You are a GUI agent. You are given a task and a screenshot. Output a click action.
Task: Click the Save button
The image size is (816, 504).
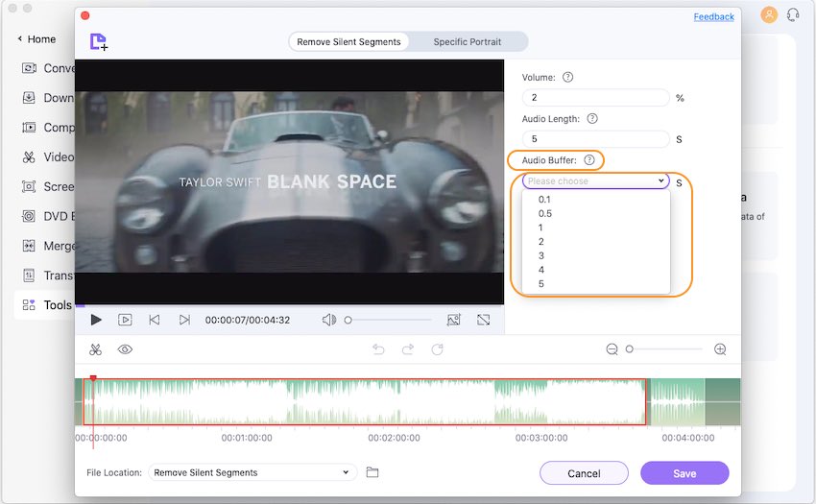[684, 473]
